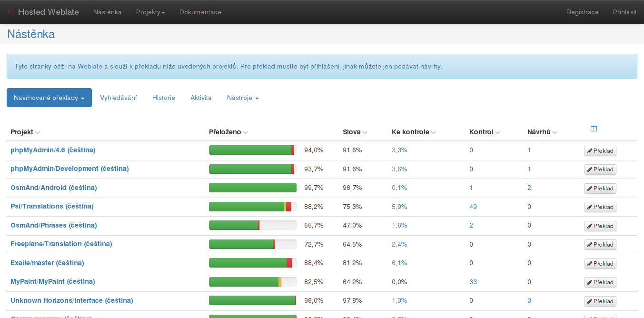The width and height of the screenshot is (644, 318).
Task: Open OsmAnd/Android (čeština) project
Action: point(54,188)
